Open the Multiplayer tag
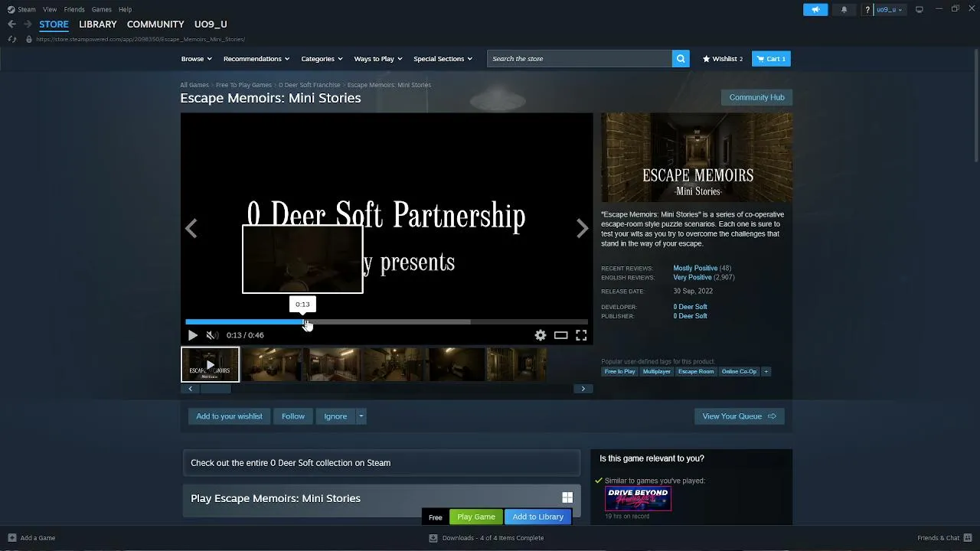This screenshot has height=551, width=980. tap(657, 372)
